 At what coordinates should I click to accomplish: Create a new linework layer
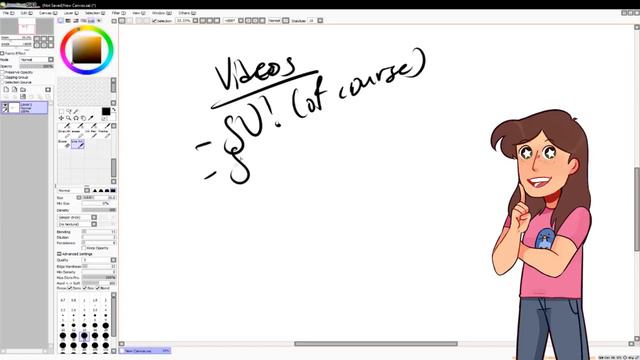click(14, 89)
